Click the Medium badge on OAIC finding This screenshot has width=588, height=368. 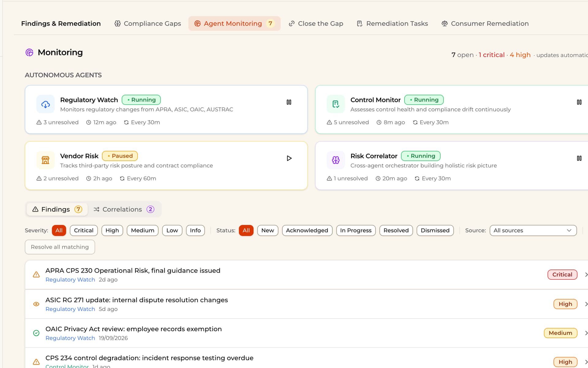coord(560,333)
